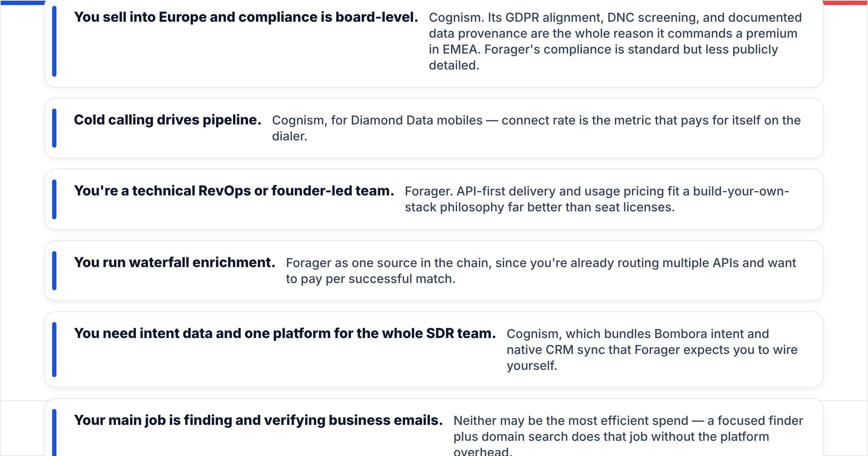Click the Bombora intent and CRM sync paragraph

pyautogui.click(x=652, y=350)
